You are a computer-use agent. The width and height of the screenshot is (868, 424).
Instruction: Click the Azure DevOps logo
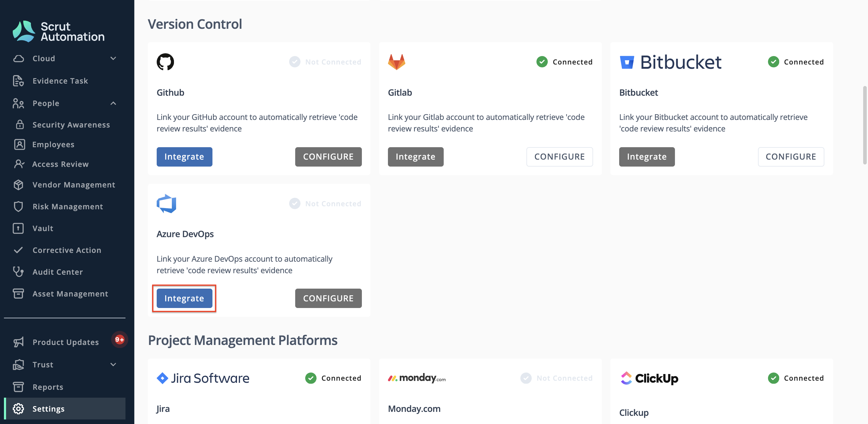166,204
